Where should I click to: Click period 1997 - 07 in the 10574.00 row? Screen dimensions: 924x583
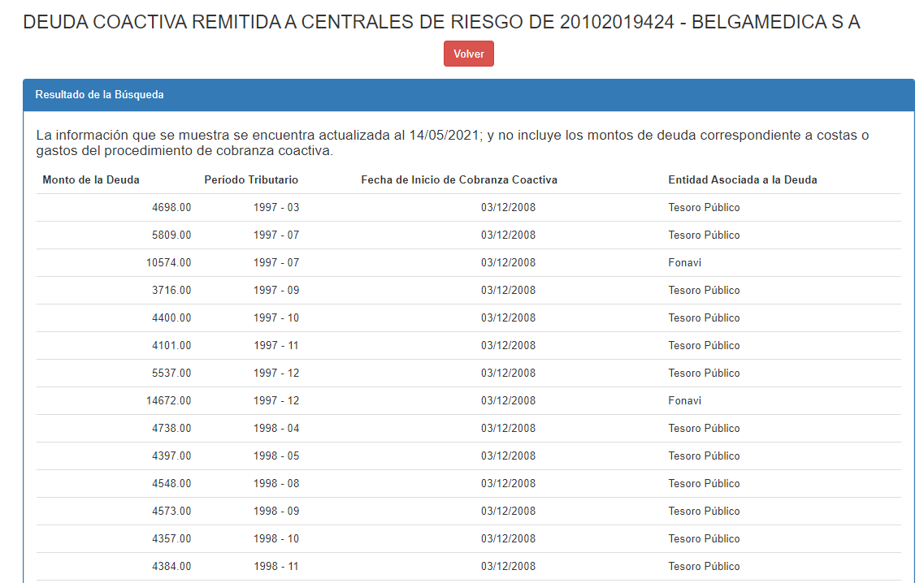[276, 262]
